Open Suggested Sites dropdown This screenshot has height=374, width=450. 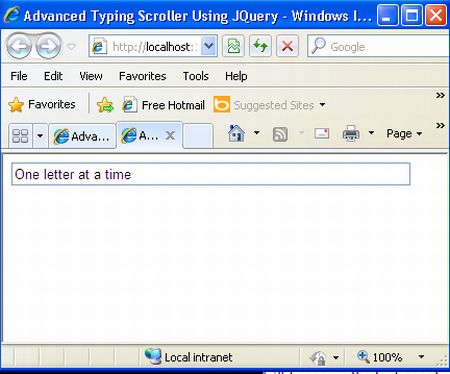[269, 105]
